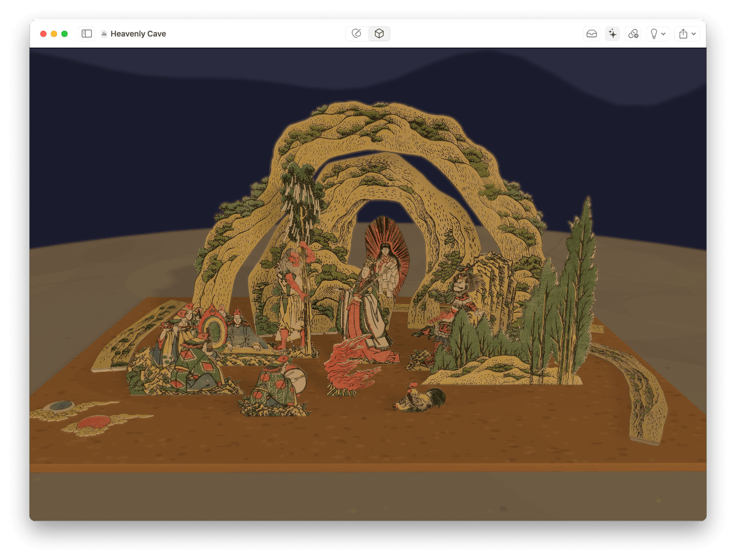Click the Heavenly Cave document title
Viewport: 736px width, 560px height.
138,34
